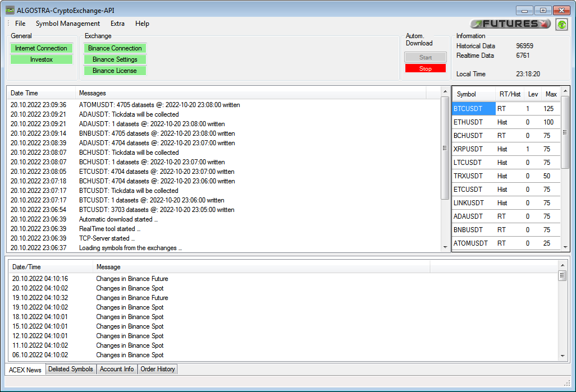Sort by the Symbol column header
576x392 pixels.
[x=474, y=94]
